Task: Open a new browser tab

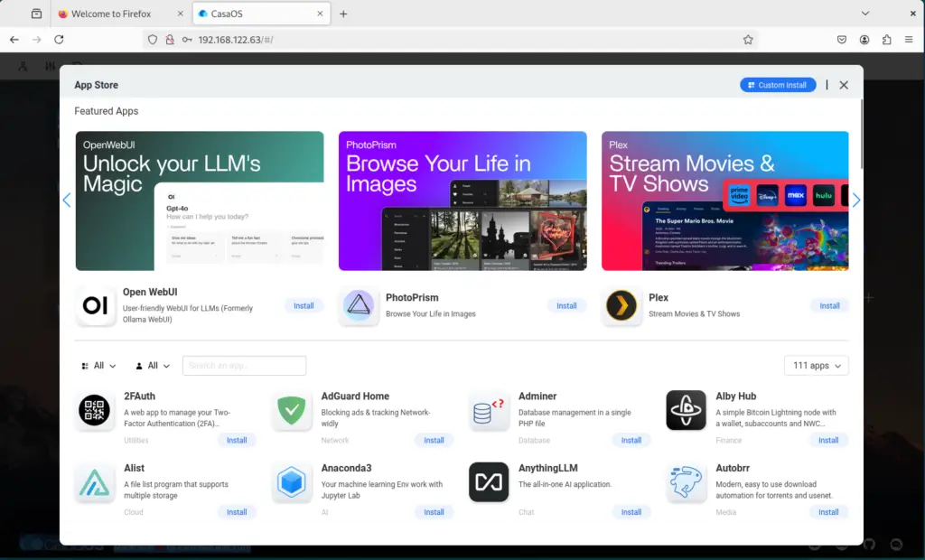Action: (x=343, y=14)
